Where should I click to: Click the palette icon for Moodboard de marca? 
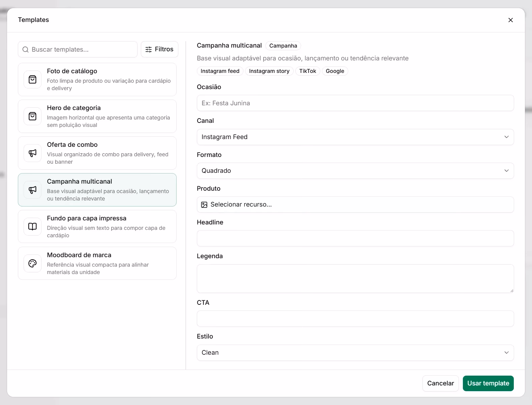(x=32, y=263)
